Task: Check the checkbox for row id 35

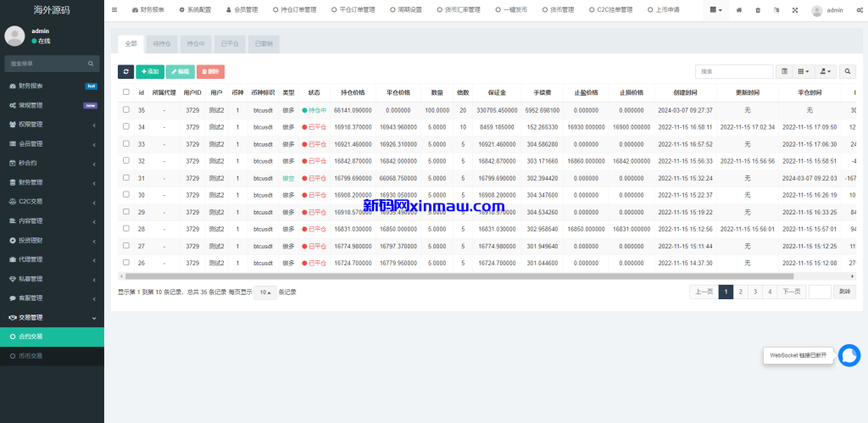Action: tap(126, 109)
